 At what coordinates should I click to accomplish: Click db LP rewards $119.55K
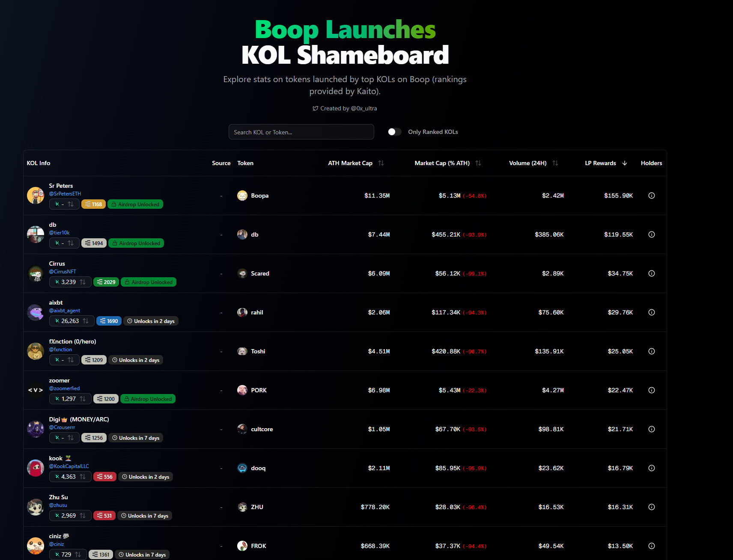click(x=618, y=234)
